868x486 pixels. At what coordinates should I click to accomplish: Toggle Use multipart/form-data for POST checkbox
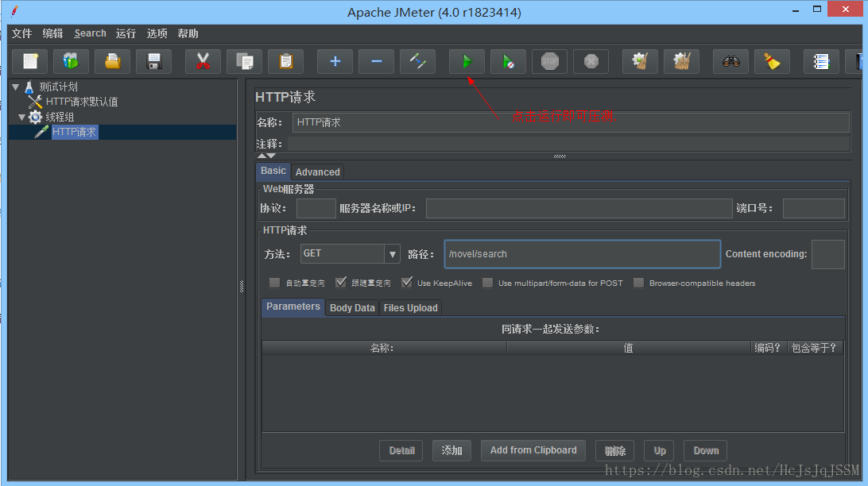[487, 283]
